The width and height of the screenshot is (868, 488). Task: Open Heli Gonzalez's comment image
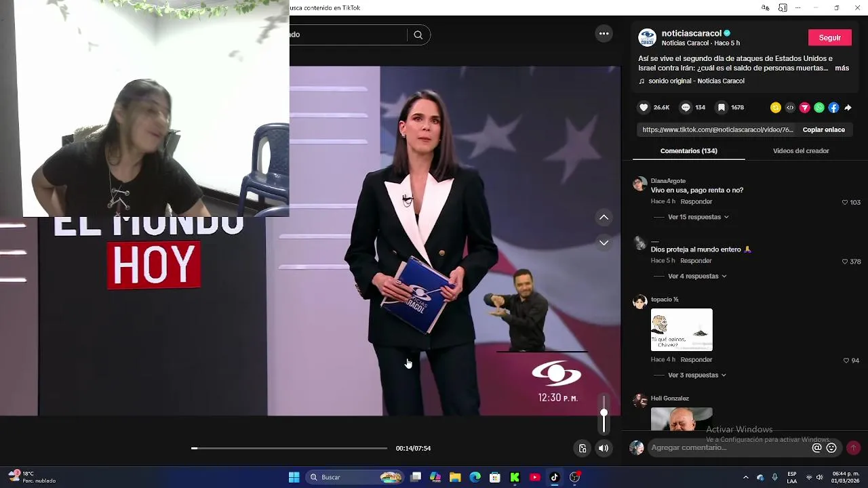pyautogui.click(x=682, y=419)
